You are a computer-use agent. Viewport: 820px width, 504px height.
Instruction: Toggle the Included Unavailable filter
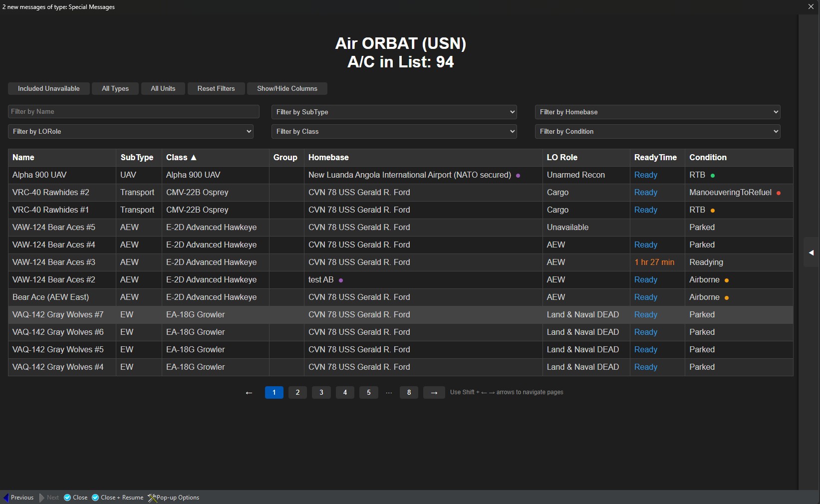point(48,88)
